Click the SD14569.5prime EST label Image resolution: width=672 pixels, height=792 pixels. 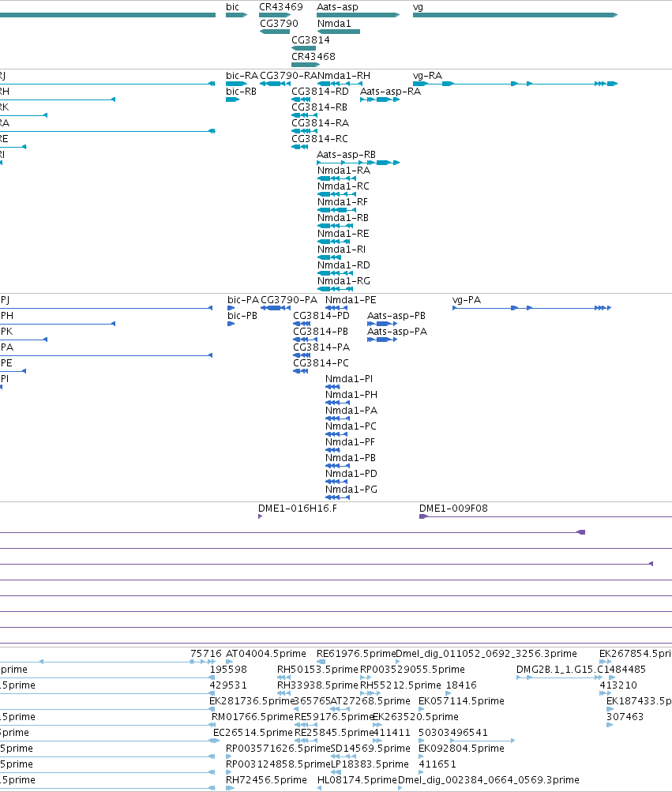[x=370, y=749]
